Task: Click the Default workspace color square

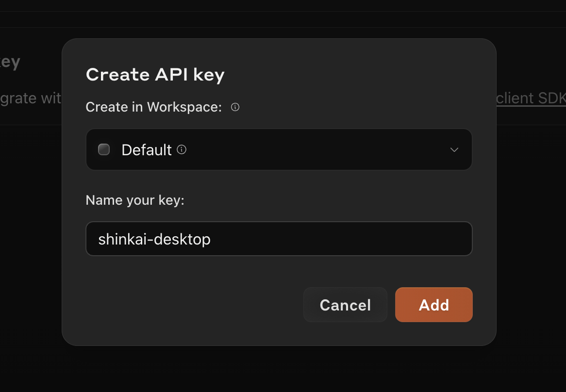Action: (x=104, y=149)
